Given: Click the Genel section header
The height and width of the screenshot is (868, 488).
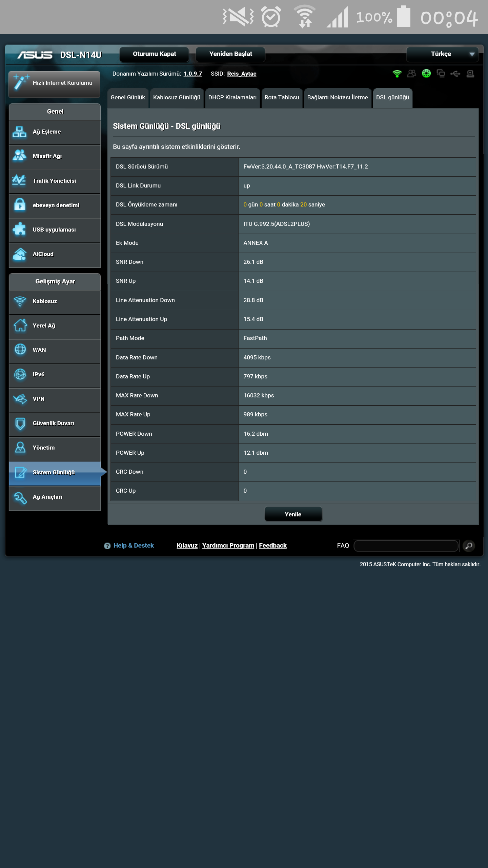Looking at the screenshot, I should tap(55, 112).
